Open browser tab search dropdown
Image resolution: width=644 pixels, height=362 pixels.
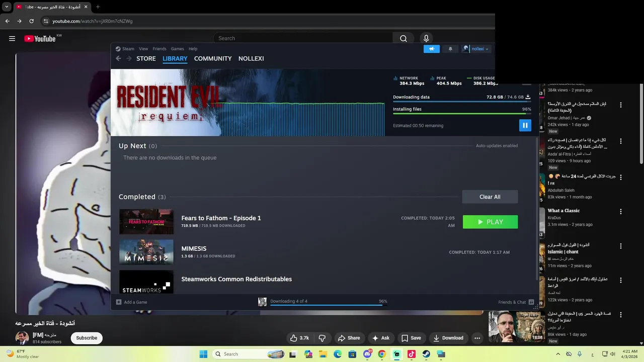7,7
